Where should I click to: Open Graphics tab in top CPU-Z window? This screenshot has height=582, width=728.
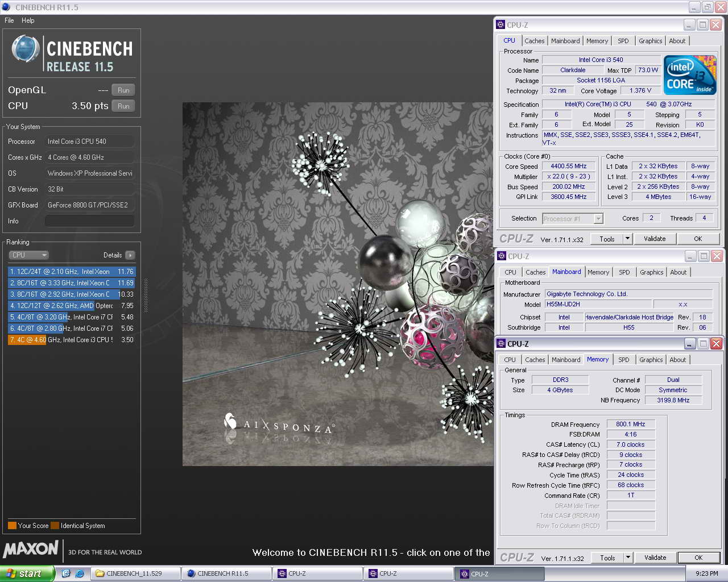click(650, 41)
